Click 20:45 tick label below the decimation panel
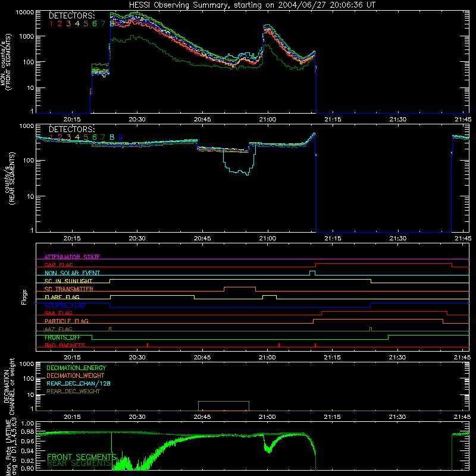 202,417
